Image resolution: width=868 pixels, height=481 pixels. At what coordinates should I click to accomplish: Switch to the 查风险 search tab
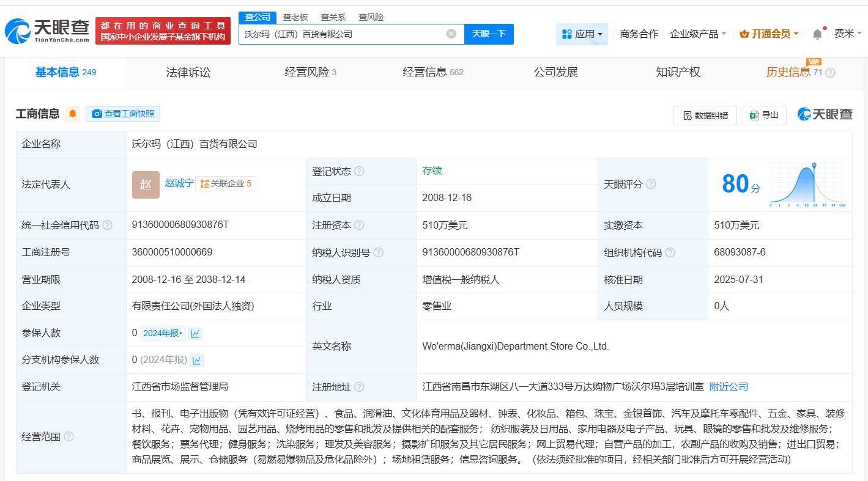371,17
